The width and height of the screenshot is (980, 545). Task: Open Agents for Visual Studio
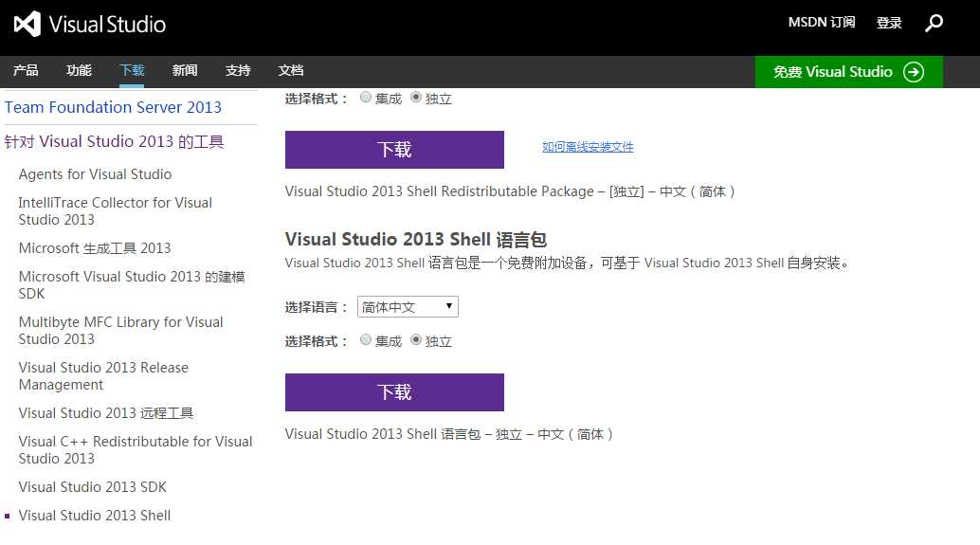(x=95, y=174)
